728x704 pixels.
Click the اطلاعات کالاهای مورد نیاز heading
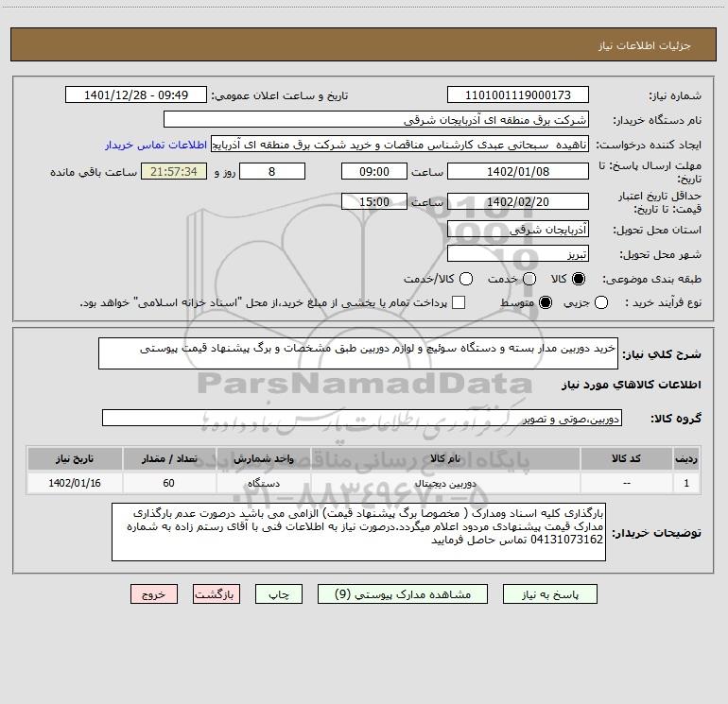(632, 385)
